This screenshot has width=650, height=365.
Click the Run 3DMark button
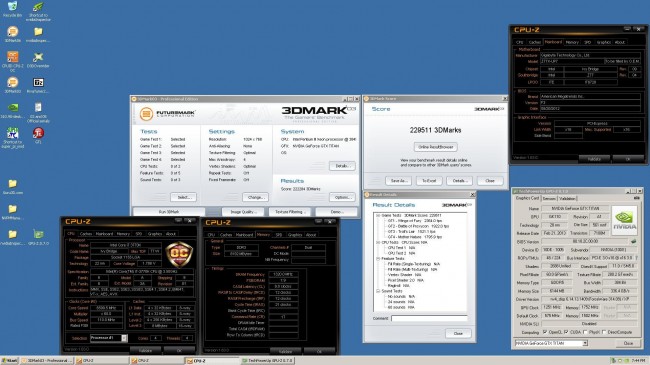coord(169,212)
